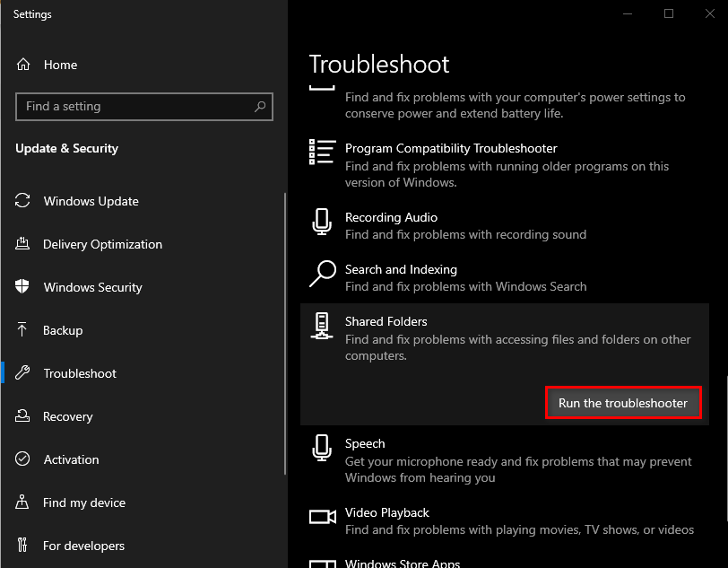
Task: Open the Windows Security page
Action: [92, 287]
